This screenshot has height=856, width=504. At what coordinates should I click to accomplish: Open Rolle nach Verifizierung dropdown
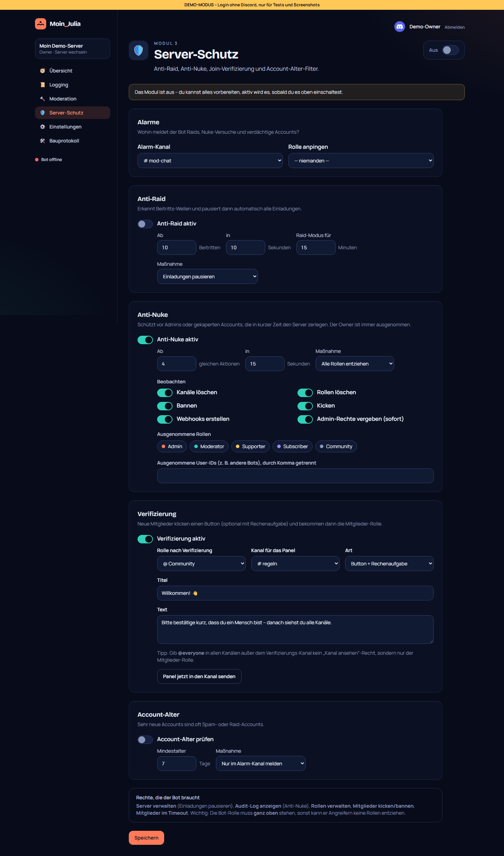[201, 564]
